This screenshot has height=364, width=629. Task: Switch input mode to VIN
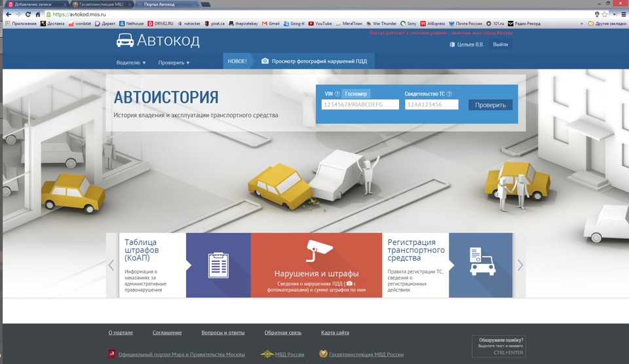point(328,94)
